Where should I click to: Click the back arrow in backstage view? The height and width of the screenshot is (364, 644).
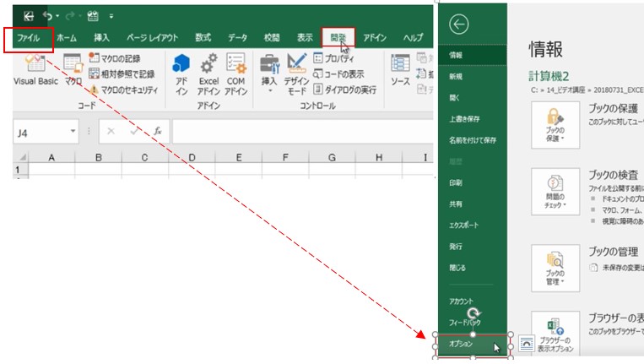click(459, 24)
